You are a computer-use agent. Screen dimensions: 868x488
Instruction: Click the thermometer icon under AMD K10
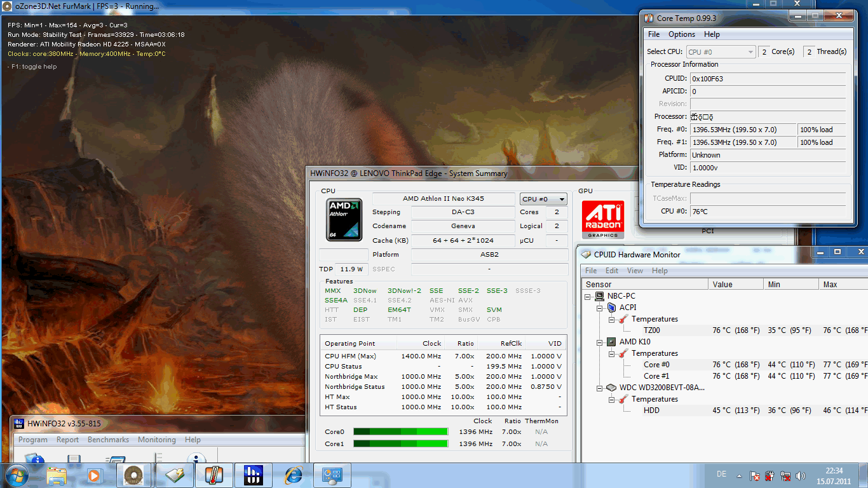coord(623,353)
